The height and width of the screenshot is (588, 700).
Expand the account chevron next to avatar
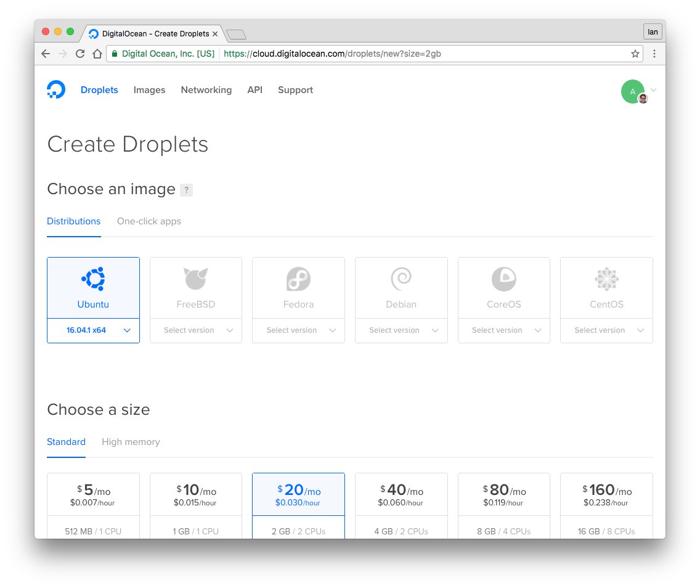click(653, 90)
